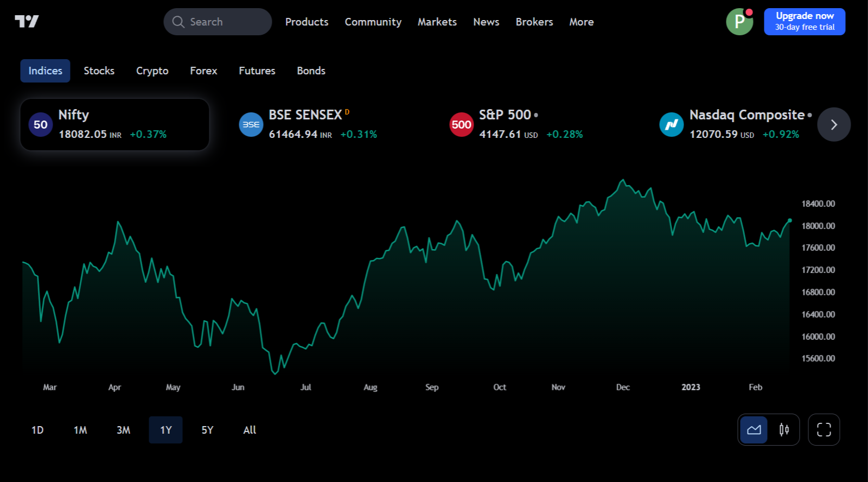Set the chart range to 1Y
This screenshot has width=868, height=482.
click(166, 430)
